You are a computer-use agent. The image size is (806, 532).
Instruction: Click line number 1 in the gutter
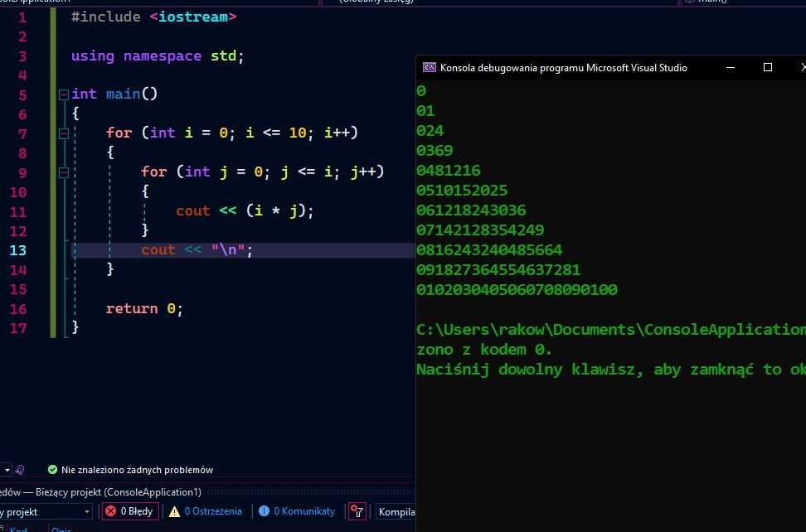[22, 18]
